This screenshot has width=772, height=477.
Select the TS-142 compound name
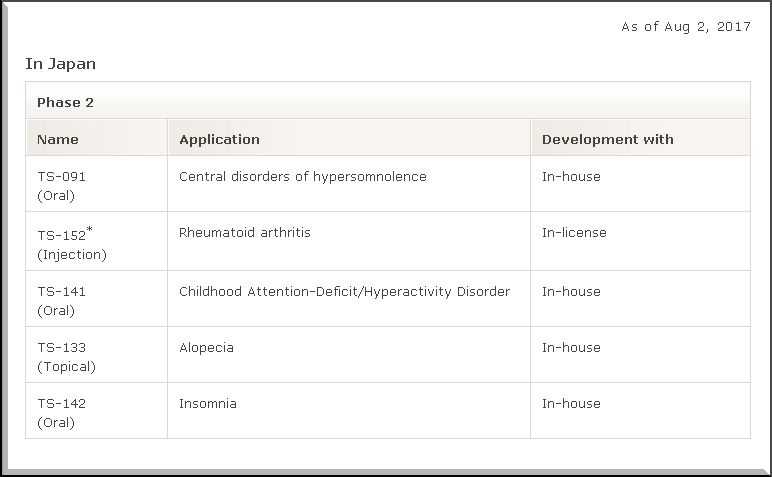(61, 404)
